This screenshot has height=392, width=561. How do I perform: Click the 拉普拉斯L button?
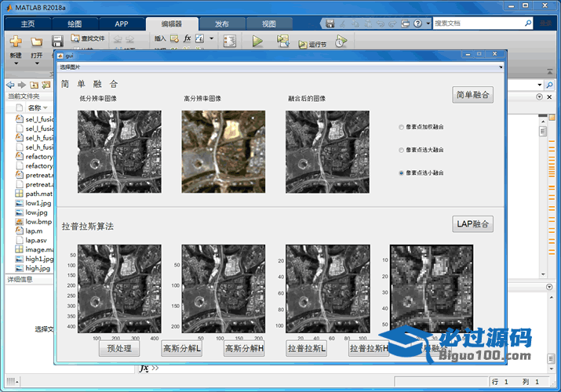[x=307, y=348]
